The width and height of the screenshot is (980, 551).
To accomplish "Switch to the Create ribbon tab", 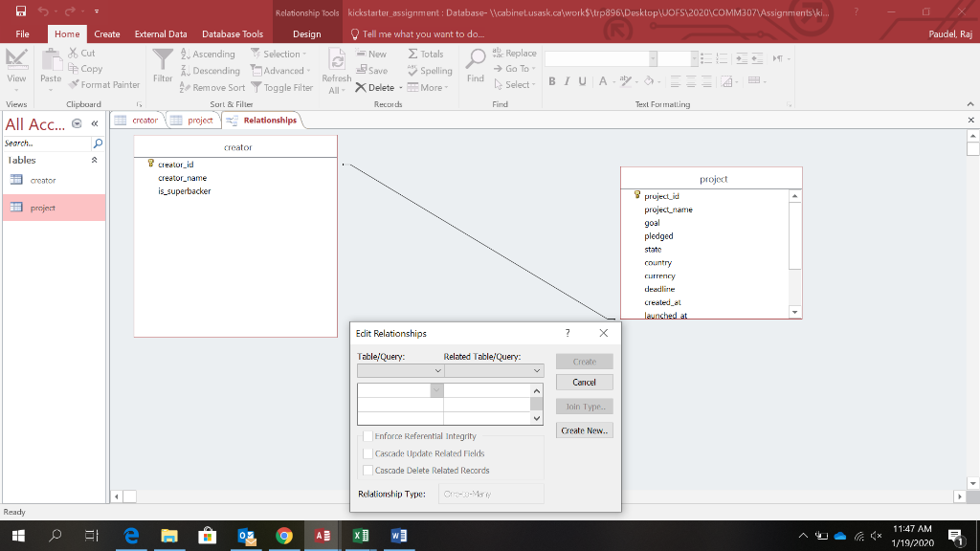I will click(107, 33).
